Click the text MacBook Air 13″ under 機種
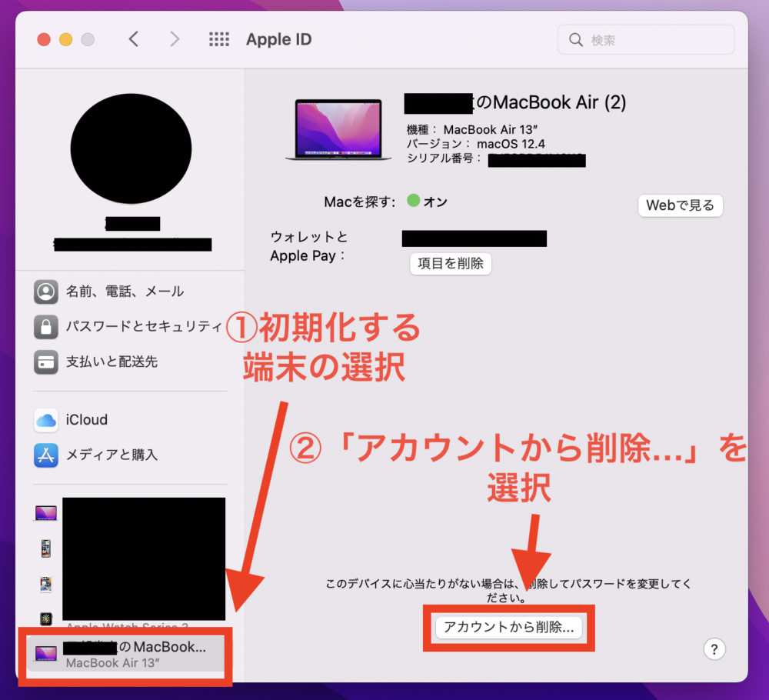The image size is (769, 700). 491,130
